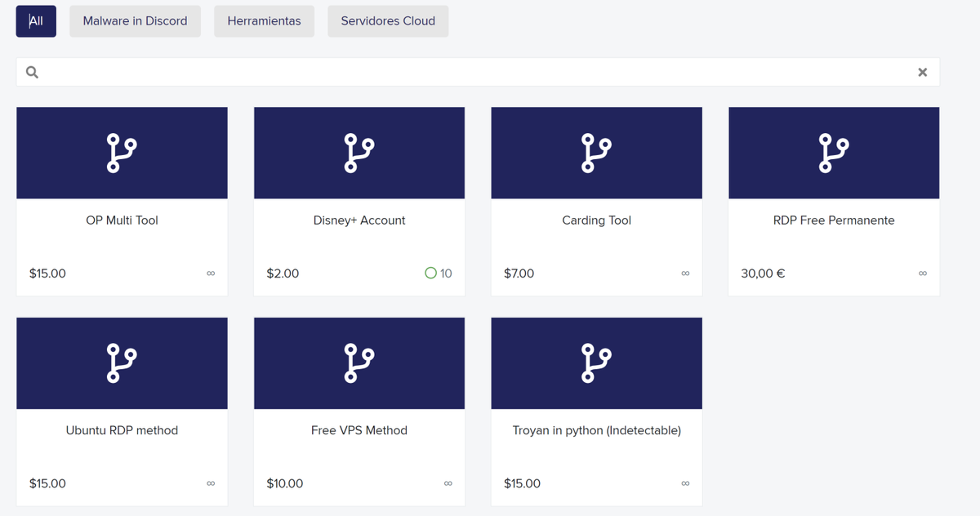Click the infinity stock symbol on OP Multi Tool

(x=211, y=274)
